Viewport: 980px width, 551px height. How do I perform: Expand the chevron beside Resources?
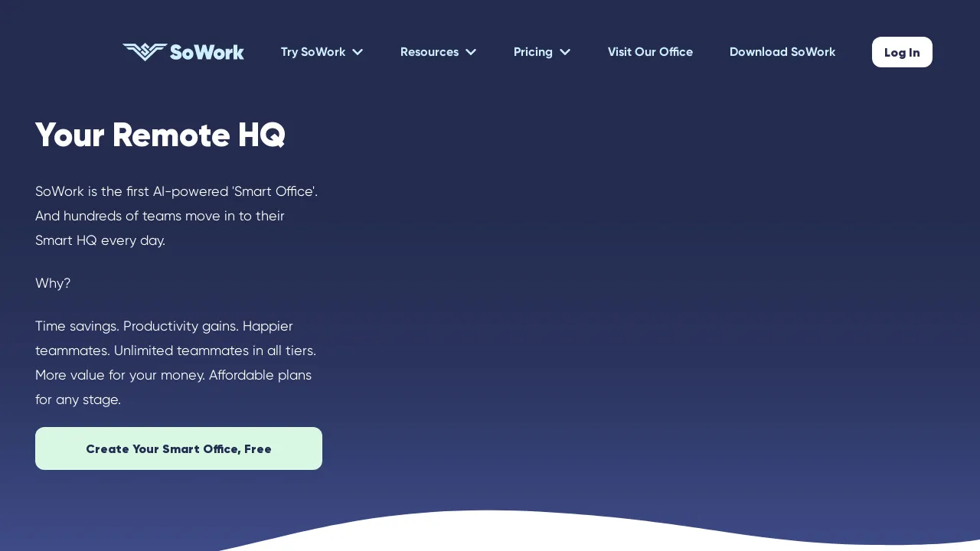pos(471,52)
